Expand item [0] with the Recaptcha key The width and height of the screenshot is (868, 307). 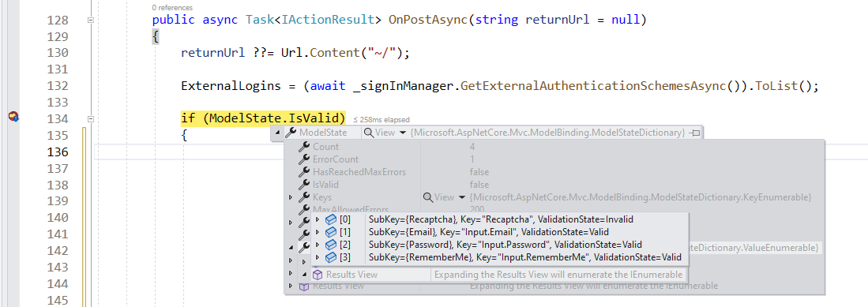pos(318,219)
